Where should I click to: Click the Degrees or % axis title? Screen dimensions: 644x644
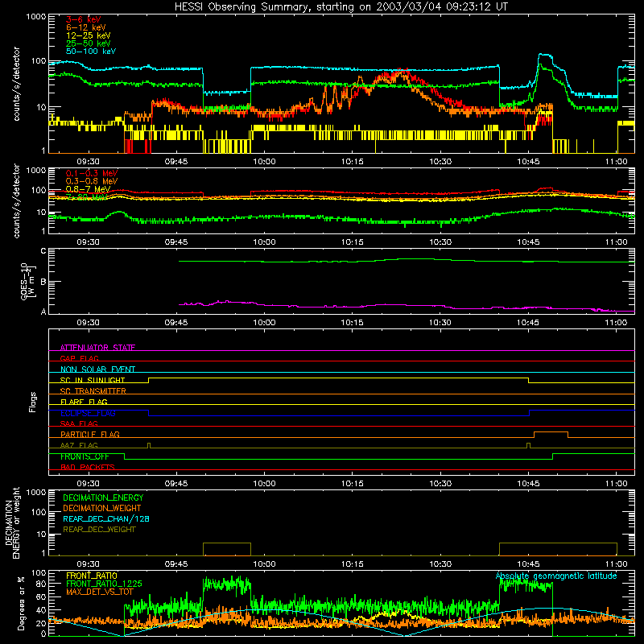pos(21,603)
